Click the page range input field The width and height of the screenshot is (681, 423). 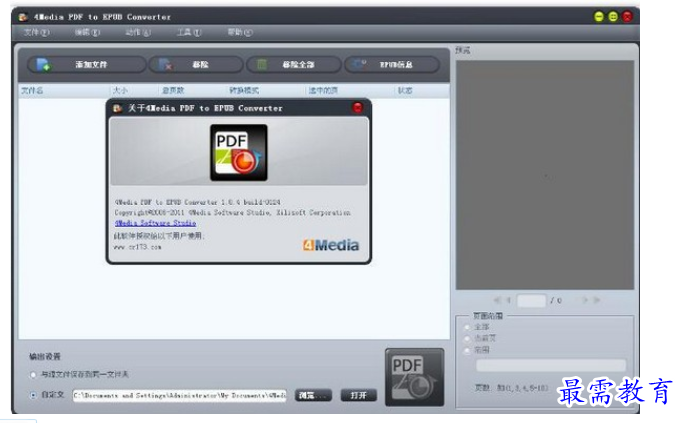click(551, 365)
